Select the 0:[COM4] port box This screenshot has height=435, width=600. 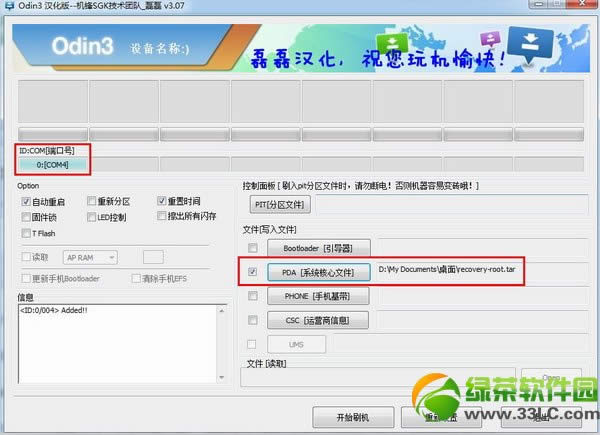[53, 165]
